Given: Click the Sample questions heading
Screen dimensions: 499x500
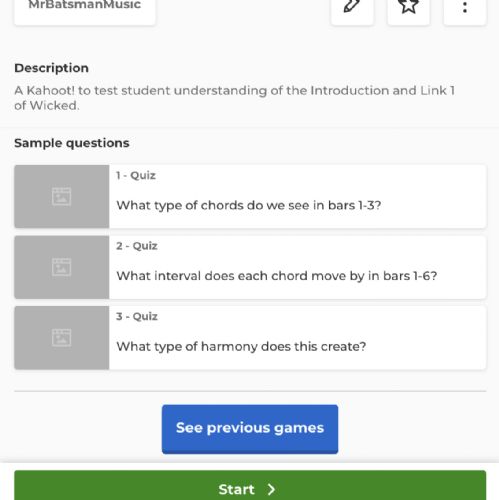Looking at the screenshot, I should (72, 143).
